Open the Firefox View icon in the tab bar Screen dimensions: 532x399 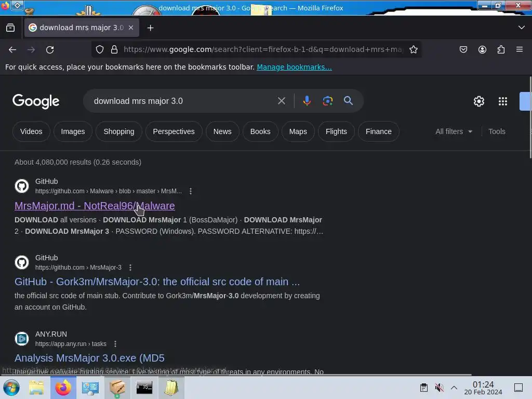(x=10, y=28)
